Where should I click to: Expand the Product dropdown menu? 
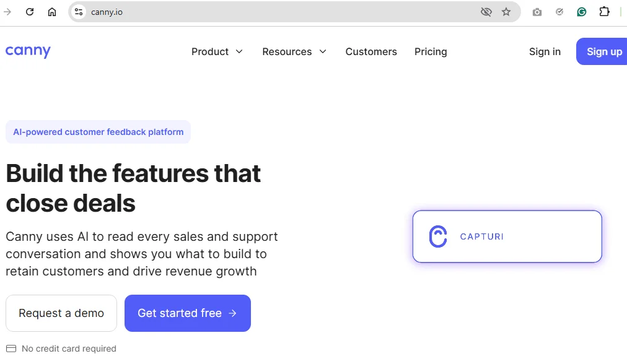tap(217, 51)
